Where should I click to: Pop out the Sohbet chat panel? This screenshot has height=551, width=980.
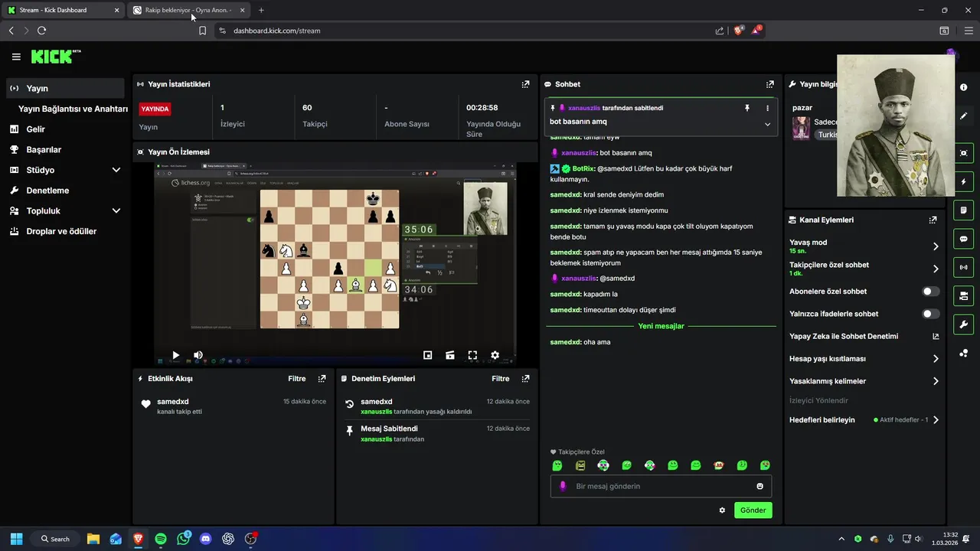(x=769, y=84)
